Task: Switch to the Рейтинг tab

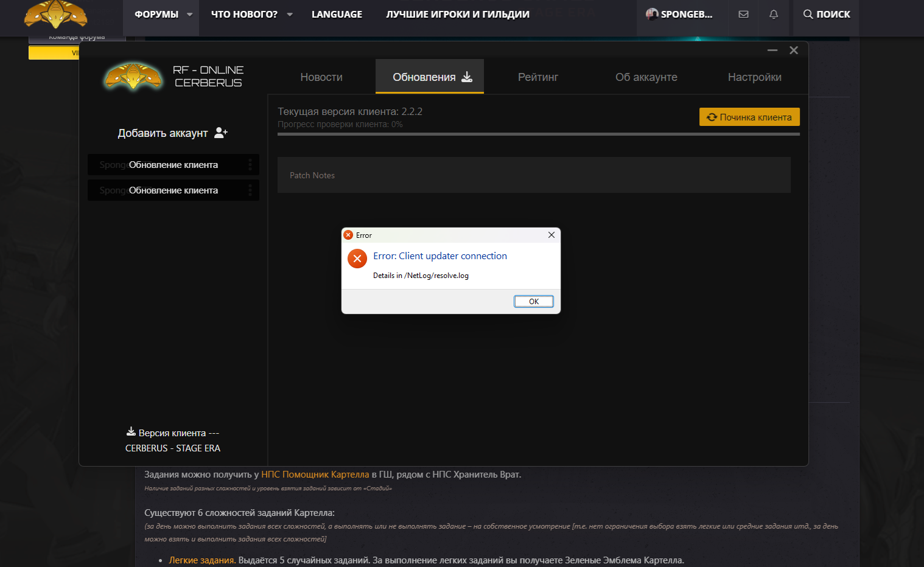Action: [537, 77]
